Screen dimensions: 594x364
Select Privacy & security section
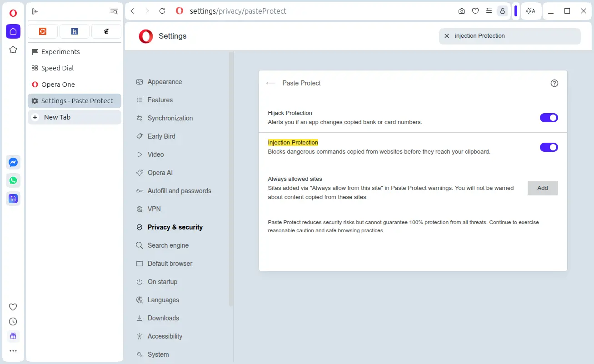click(x=170, y=227)
